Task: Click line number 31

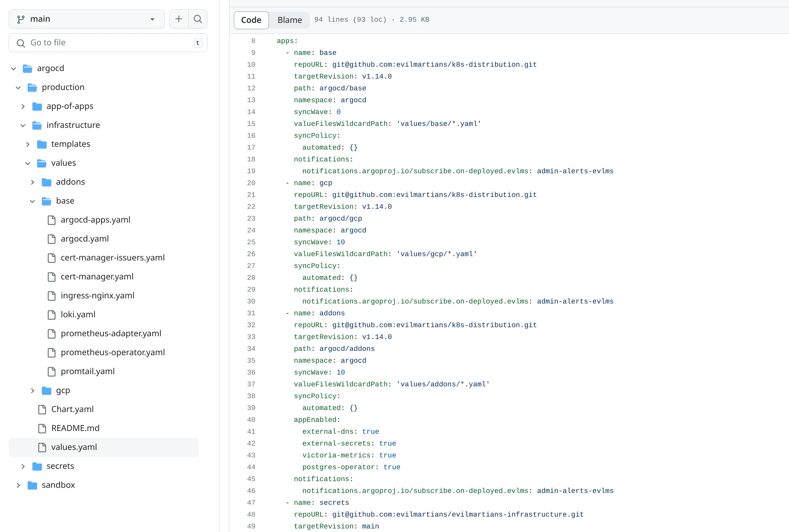Action: pyautogui.click(x=251, y=313)
